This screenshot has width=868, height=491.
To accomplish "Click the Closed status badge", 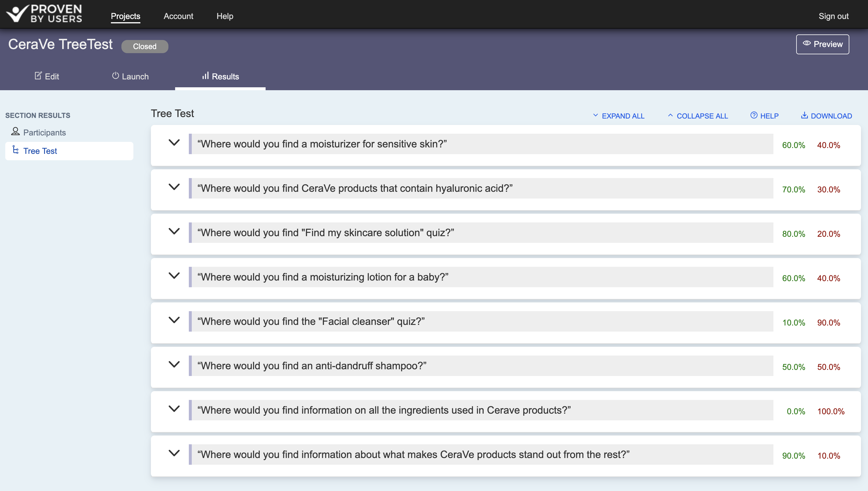I will point(144,46).
